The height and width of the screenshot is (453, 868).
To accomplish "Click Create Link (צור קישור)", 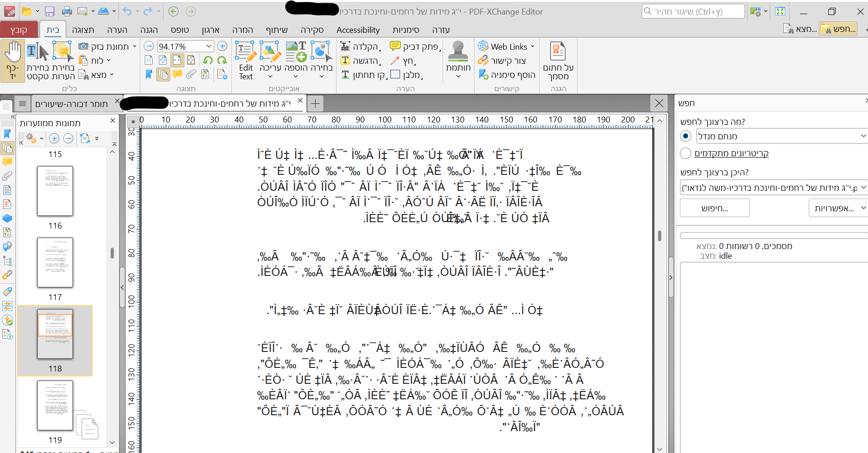I will click(502, 61).
